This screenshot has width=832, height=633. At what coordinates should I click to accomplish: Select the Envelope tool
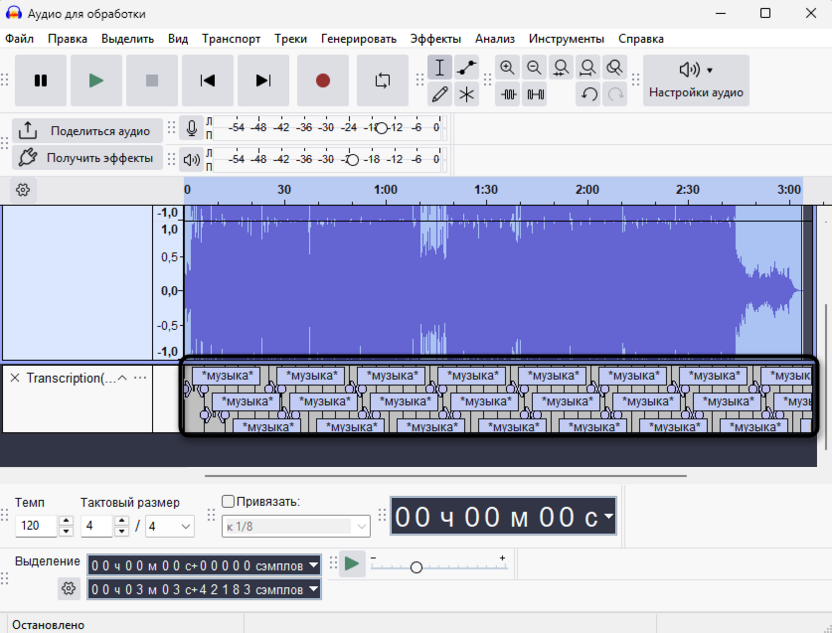466,67
